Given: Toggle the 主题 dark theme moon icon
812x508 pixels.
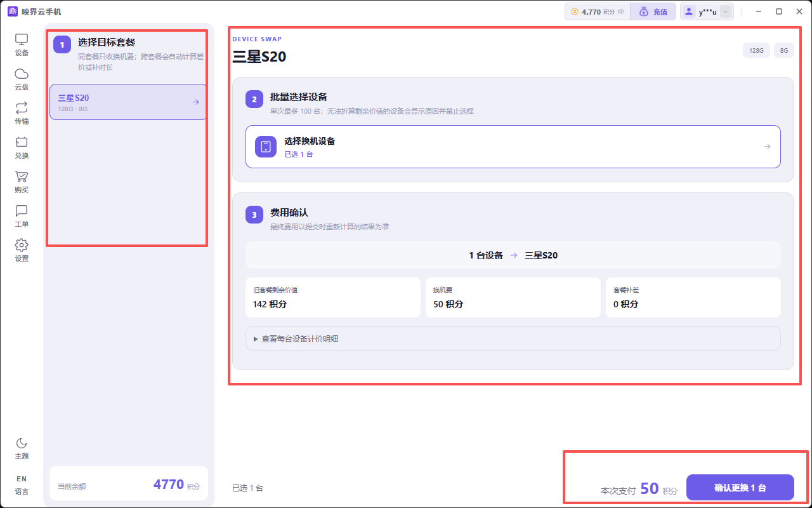Looking at the screenshot, I should (x=22, y=448).
